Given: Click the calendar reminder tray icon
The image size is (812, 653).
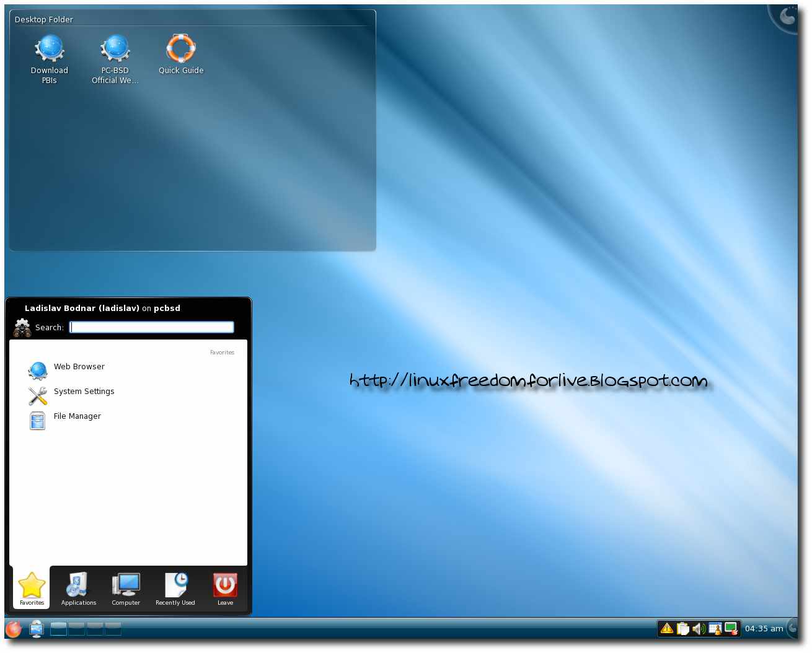Looking at the screenshot, I should tap(715, 629).
